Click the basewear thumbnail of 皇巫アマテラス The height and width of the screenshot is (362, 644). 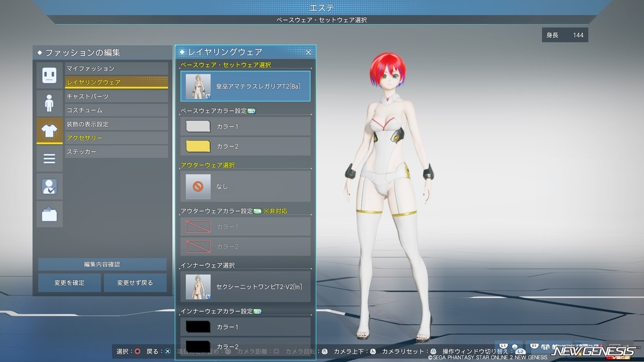pyautogui.click(x=198, y=86)
